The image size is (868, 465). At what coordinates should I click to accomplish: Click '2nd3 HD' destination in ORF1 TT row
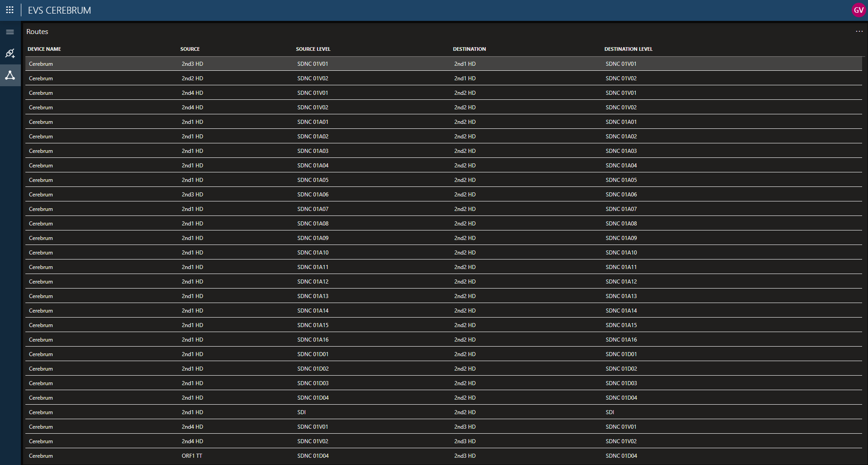click(465, 456)
